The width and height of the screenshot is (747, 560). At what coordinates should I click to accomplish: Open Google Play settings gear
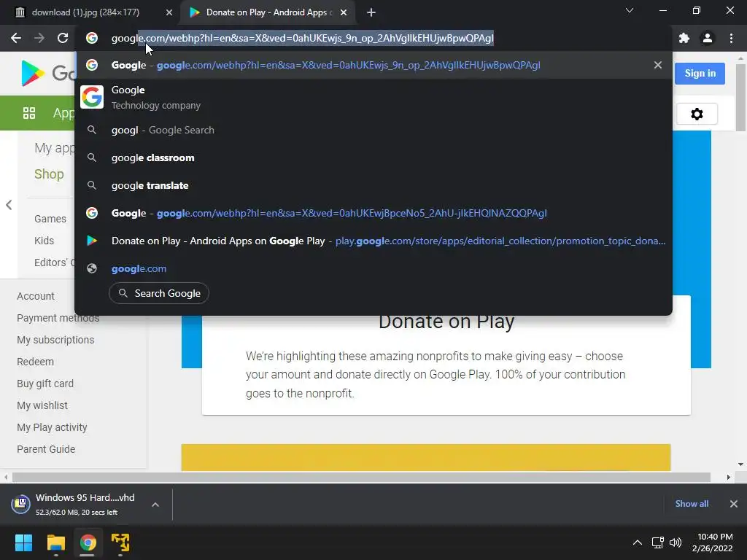tap(697, 114)
